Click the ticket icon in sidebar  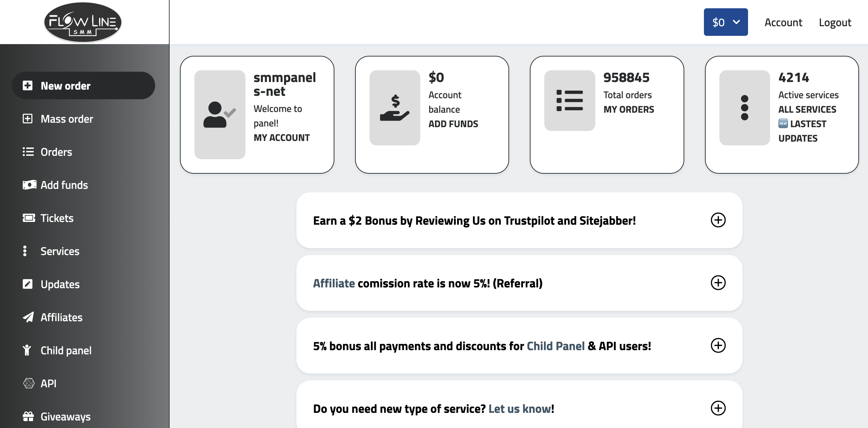tap(29, 218)
